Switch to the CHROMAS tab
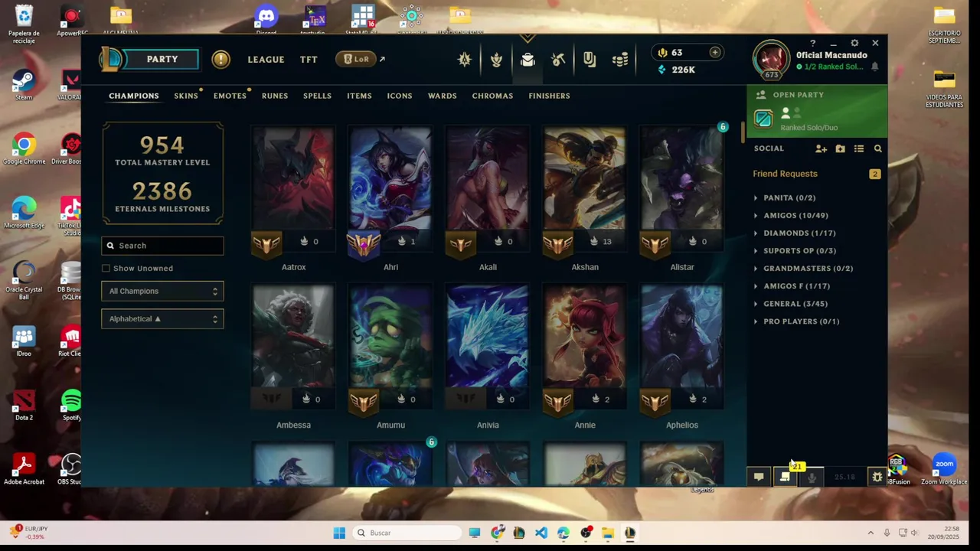 point(492,96)
